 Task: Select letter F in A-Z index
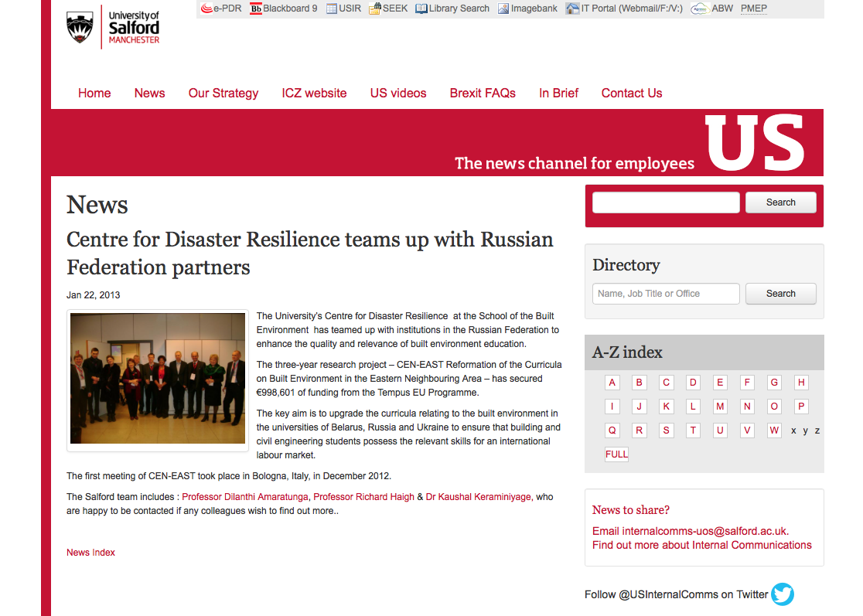coord(747,383)
